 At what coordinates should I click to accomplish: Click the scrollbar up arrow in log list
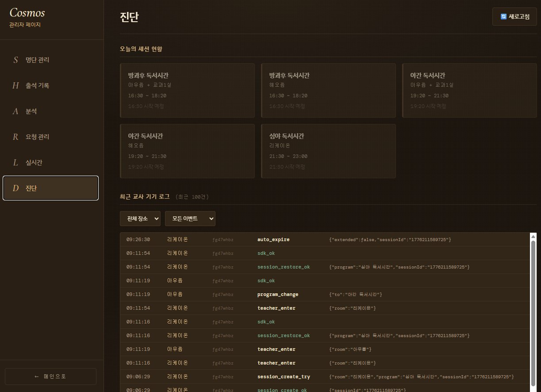point(533,236)
